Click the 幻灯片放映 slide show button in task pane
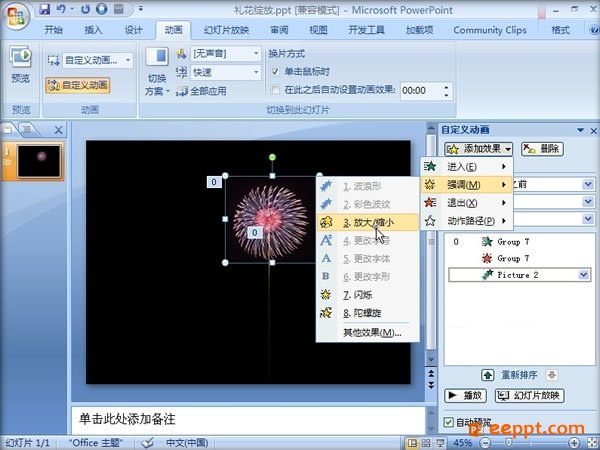This screenshot has height=450, width=600. point(530,395)
